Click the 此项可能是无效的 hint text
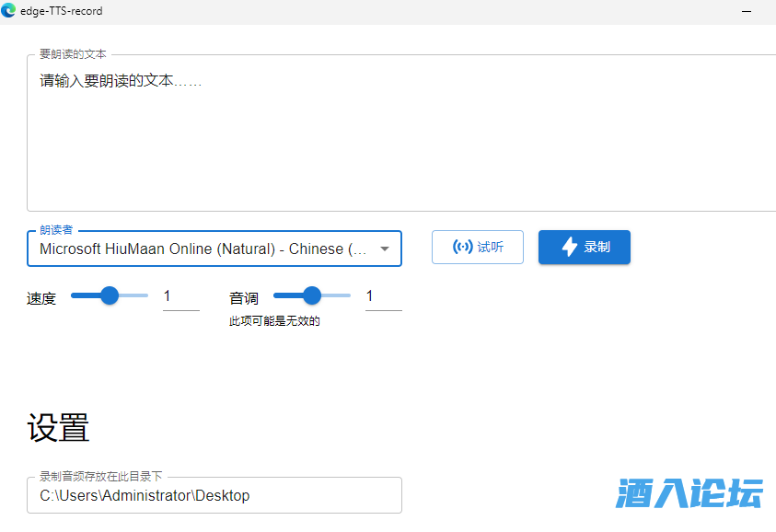 click(x=274, y=321)
